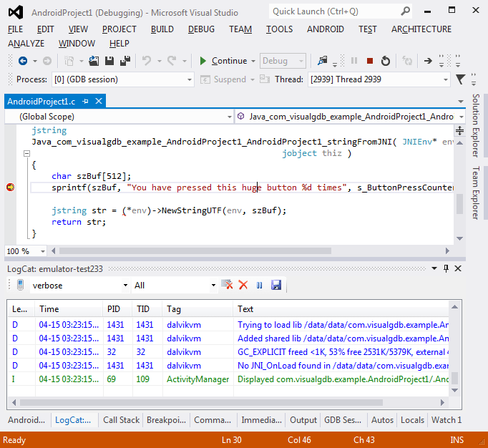Click the Suspend button
This screenshot has width=488, height=448.
223,79
